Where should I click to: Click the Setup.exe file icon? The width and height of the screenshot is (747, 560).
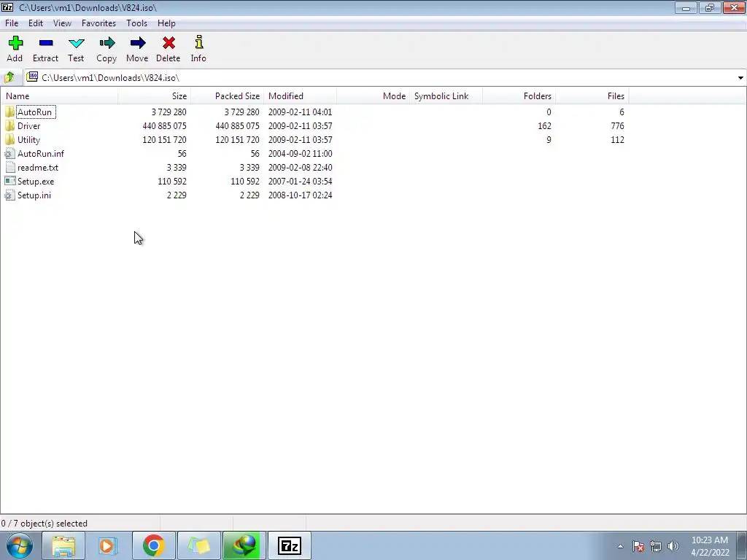click(x=10, y=181)
